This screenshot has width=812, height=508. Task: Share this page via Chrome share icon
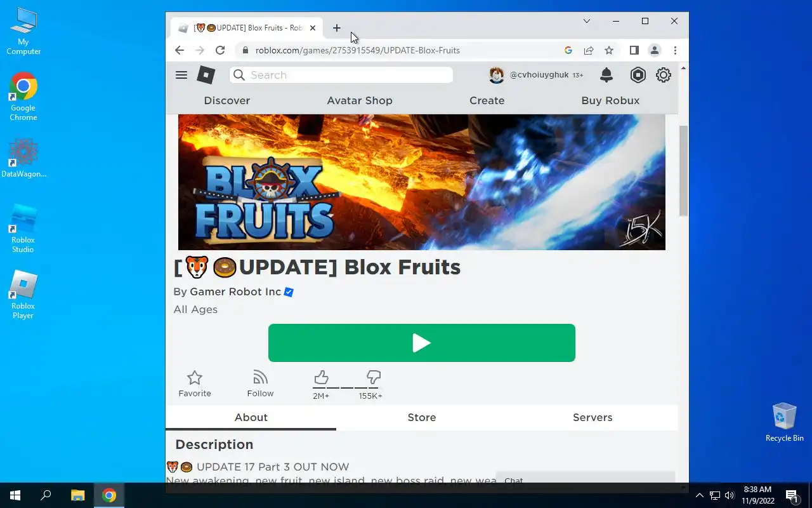pos(589,50)
